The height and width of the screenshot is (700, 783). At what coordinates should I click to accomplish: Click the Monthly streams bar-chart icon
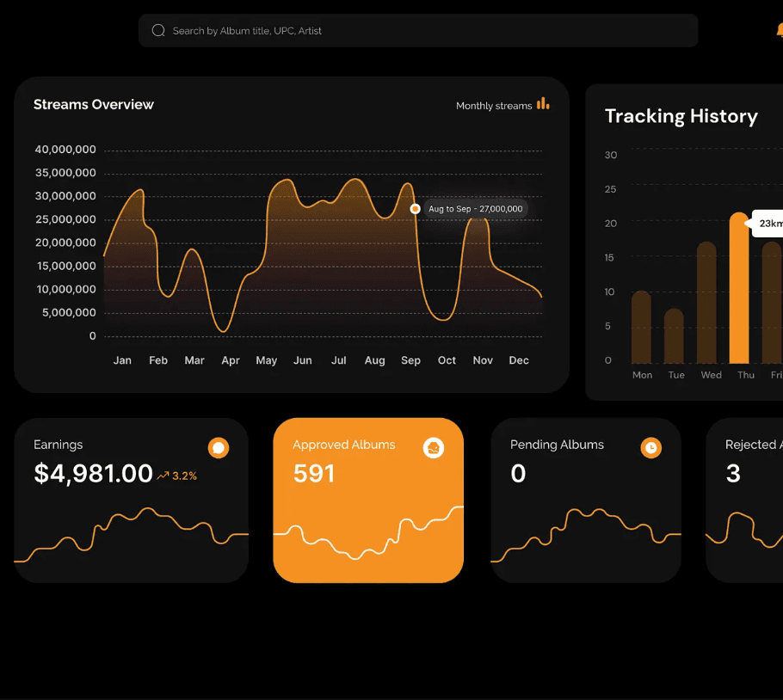pos(543,104)
